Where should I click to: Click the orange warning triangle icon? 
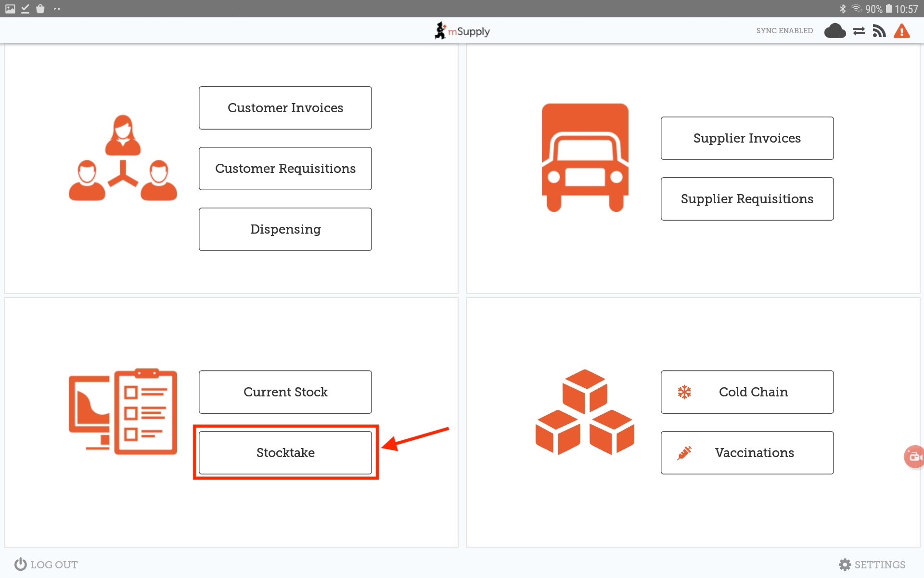(x=901, y=31)
